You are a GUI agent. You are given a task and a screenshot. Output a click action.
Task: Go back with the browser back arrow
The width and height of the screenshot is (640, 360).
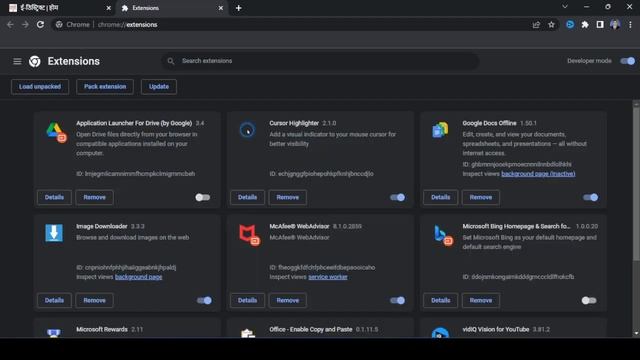10,24
